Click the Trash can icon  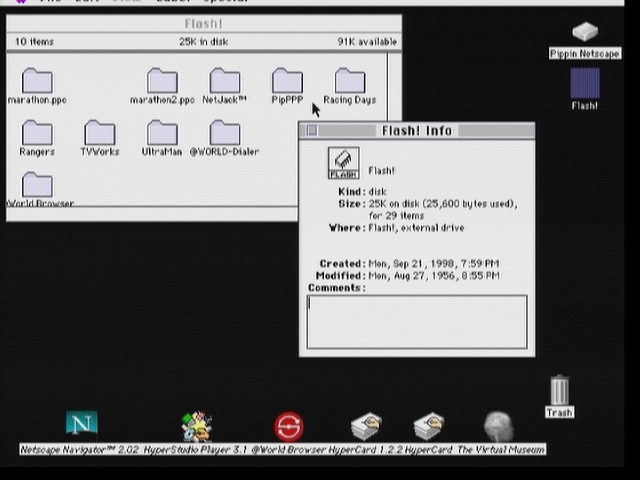pos(560,390)
